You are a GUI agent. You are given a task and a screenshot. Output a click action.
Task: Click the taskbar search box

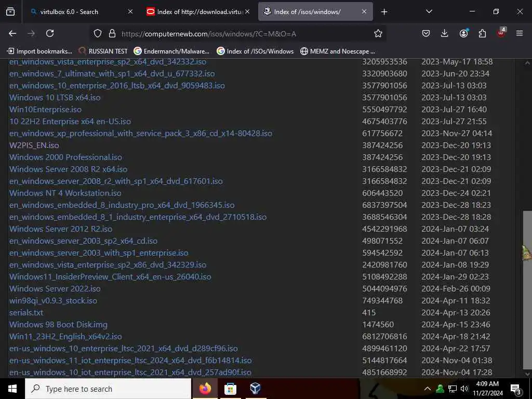(x=108, y=389)
